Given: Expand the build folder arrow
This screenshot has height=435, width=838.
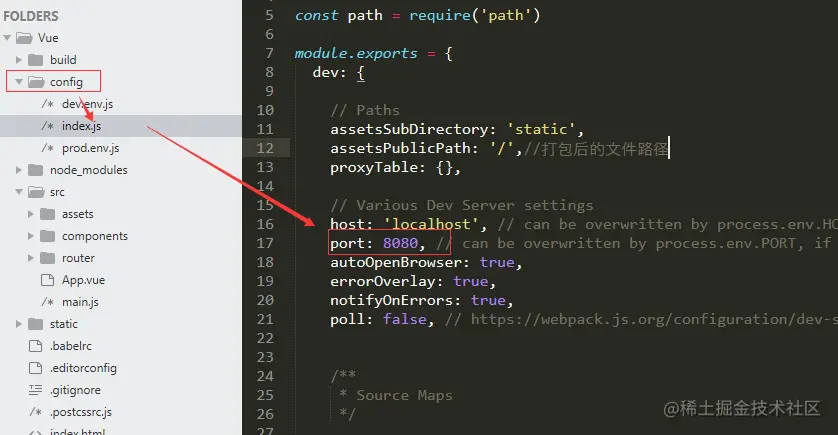Looking at the screenshot, I should point(19,60).
